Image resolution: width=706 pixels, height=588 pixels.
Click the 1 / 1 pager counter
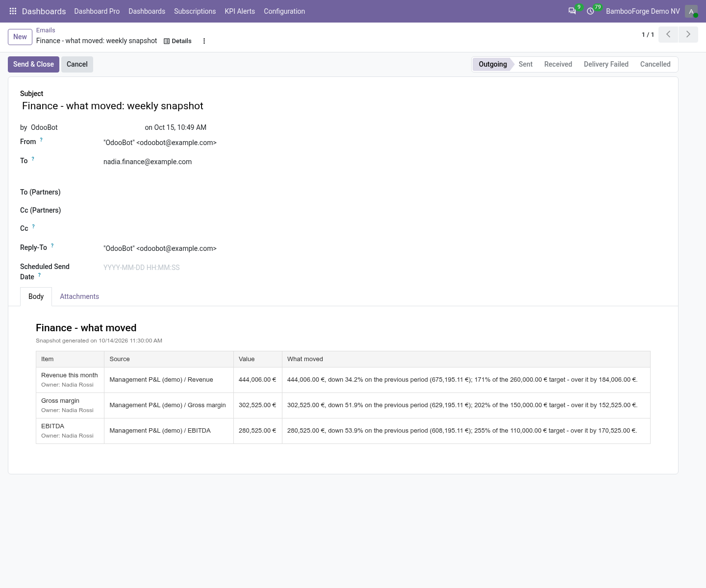point(648,35)
